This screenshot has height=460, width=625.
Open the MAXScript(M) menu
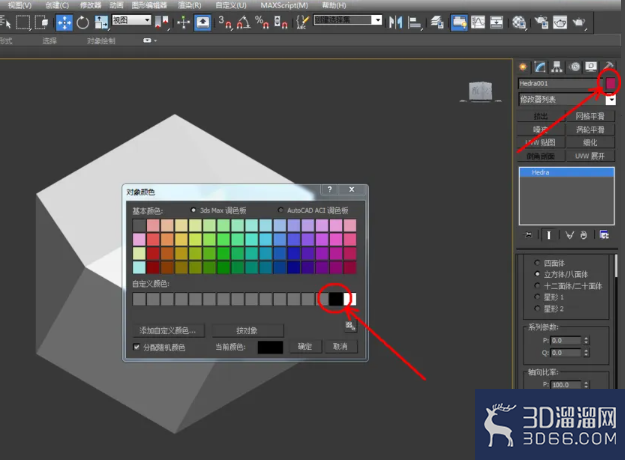[x=284, y=5]
